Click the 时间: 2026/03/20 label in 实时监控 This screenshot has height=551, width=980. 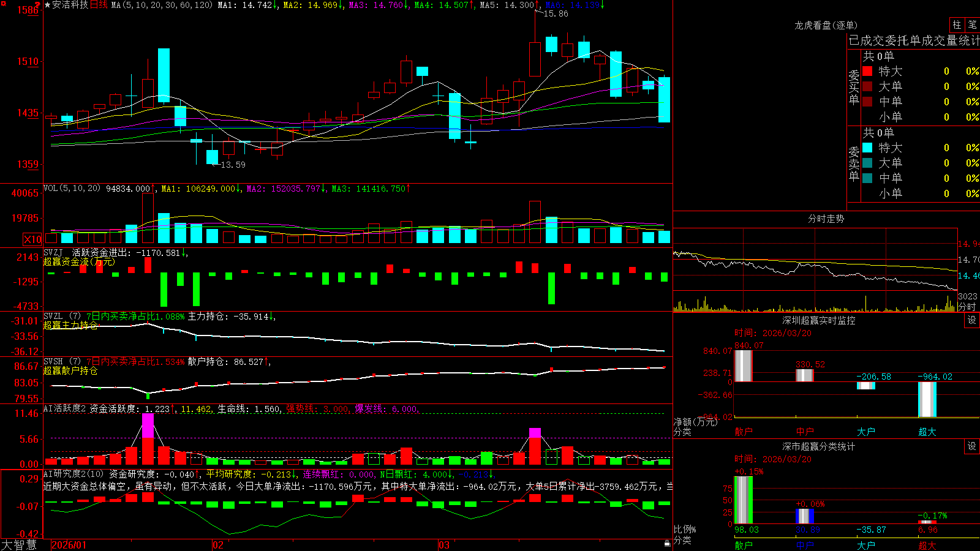click(773, 333)
